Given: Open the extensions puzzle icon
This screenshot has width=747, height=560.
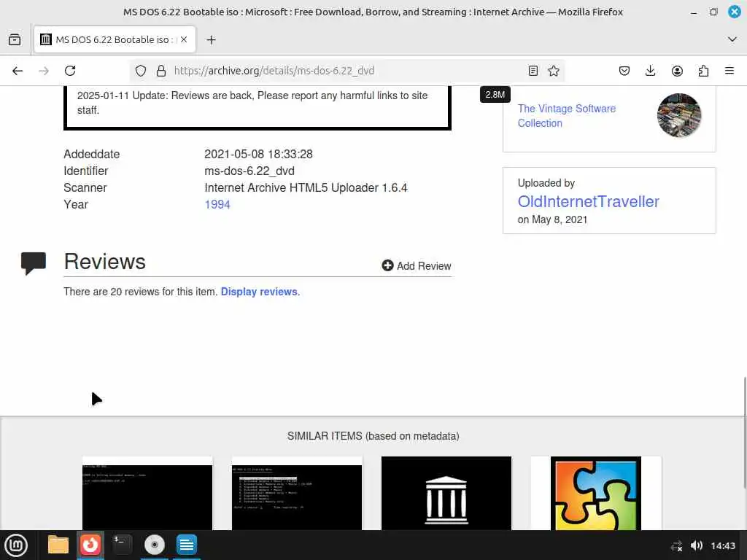Looking at the screenshot, I should [x=703, y=71].
